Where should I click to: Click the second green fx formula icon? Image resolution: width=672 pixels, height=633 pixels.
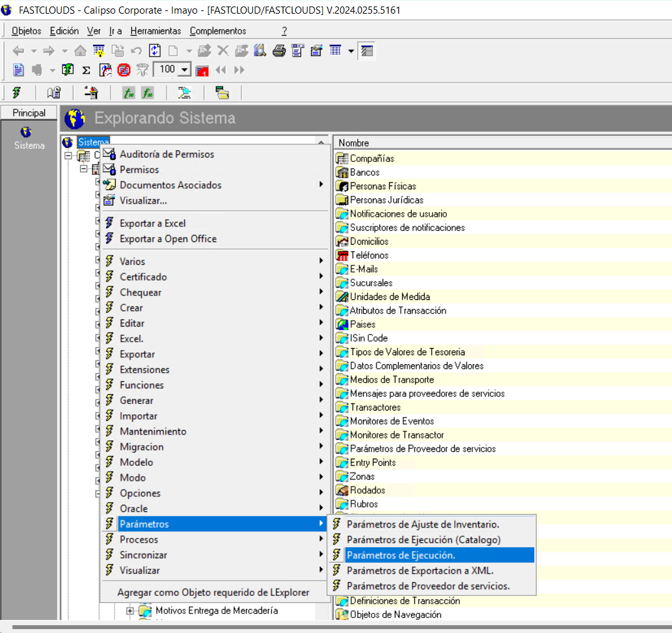pos(148,93)
